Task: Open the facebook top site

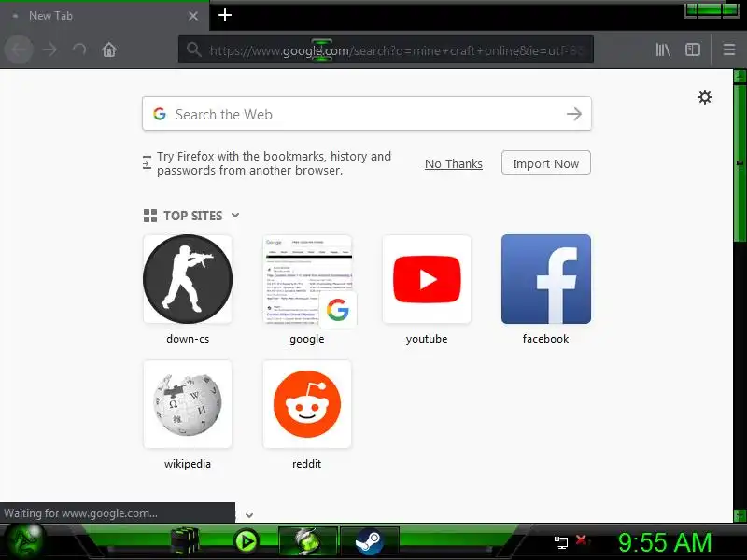Action: (546, 279)
